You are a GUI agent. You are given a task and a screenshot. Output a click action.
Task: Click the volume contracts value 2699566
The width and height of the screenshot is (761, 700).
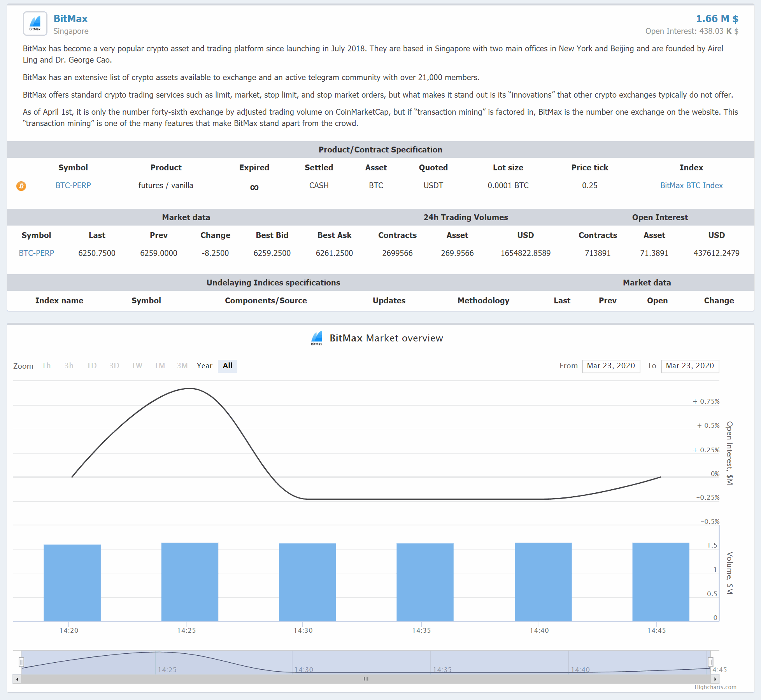pyautogui.click(x=397, y=253)
